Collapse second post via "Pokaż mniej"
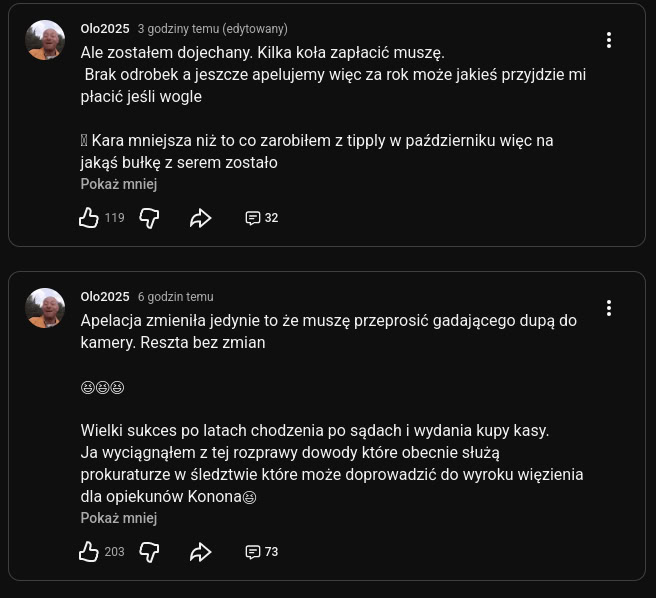 (x=119, y=518)
